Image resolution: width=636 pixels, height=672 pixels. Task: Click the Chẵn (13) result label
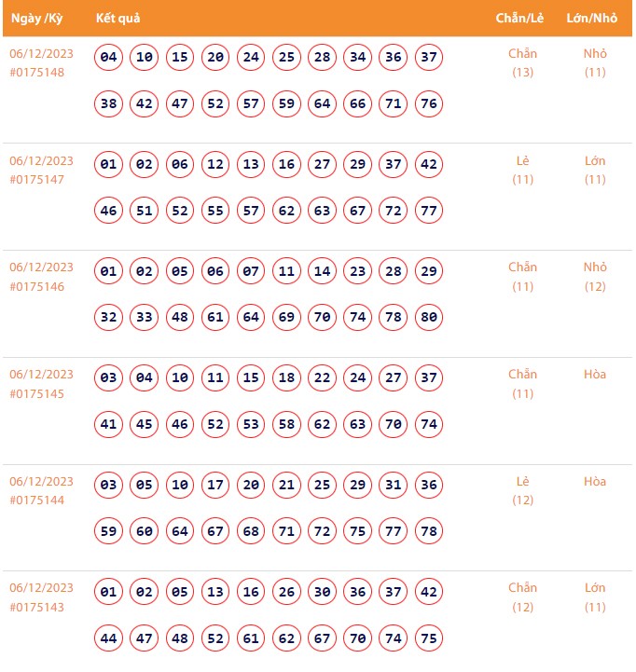click(522, 62)
